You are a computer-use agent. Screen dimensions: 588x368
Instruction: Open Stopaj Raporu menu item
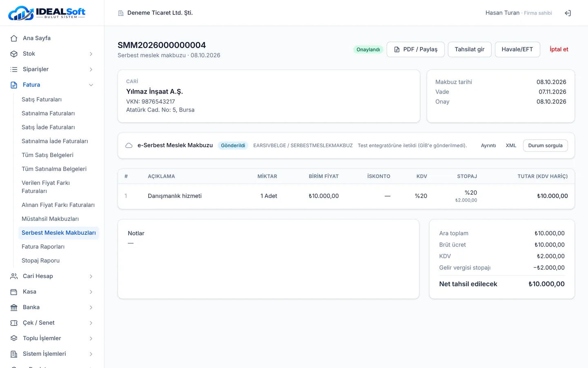point(40,260)
